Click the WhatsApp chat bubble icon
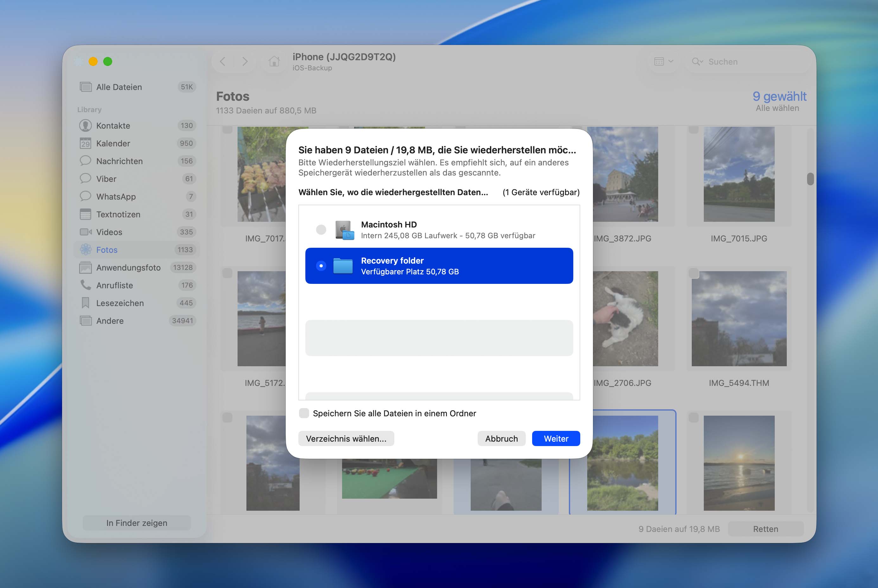This screenshot has width=878, height=588. (x=86, y=196)
